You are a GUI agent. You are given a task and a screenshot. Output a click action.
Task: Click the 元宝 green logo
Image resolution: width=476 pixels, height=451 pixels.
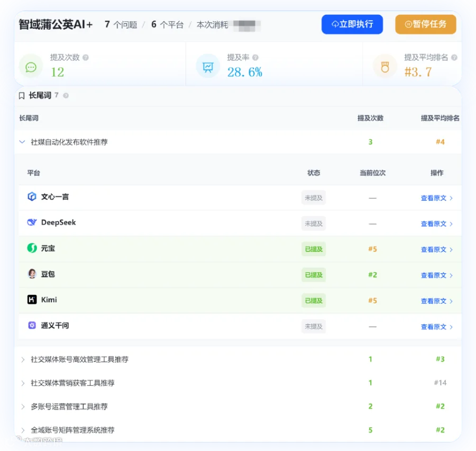coord(32,248)
